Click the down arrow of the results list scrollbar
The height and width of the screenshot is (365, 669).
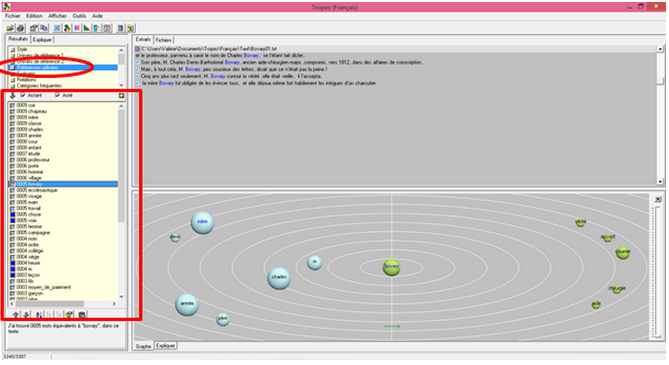coord(122,85)
